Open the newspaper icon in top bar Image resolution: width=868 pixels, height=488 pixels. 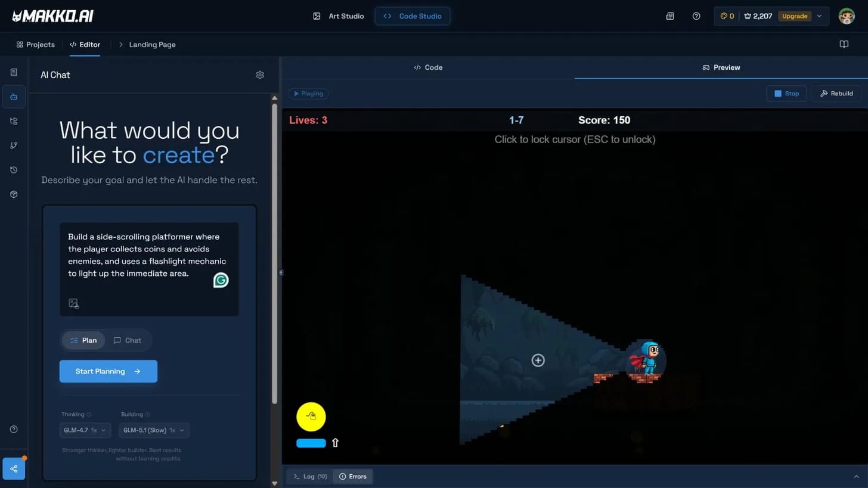coord(670,16)
